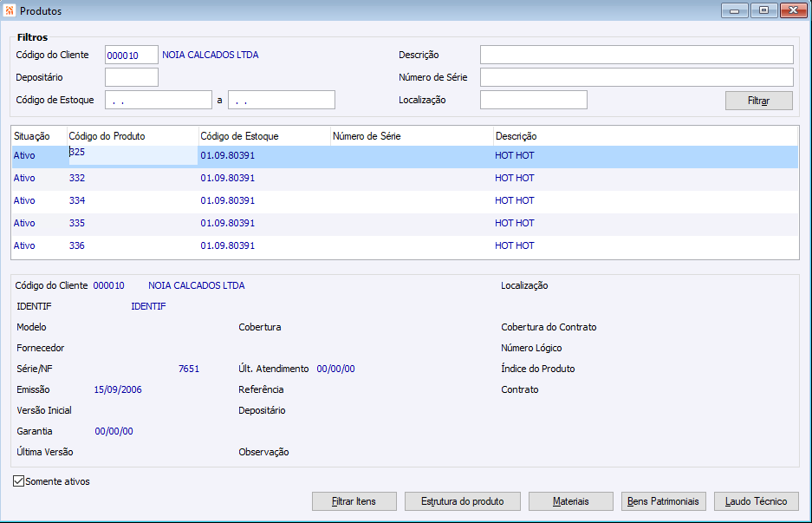
Task: Maximize the Produtos window
Action: [763, 10]
